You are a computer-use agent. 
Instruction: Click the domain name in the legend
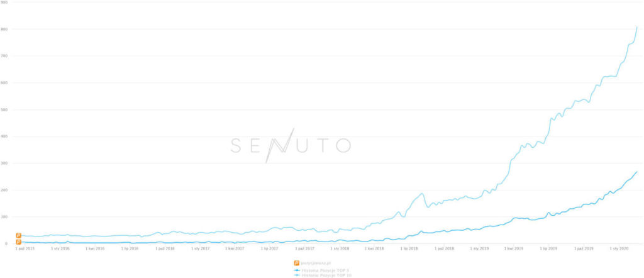click(x=316, y=262)
